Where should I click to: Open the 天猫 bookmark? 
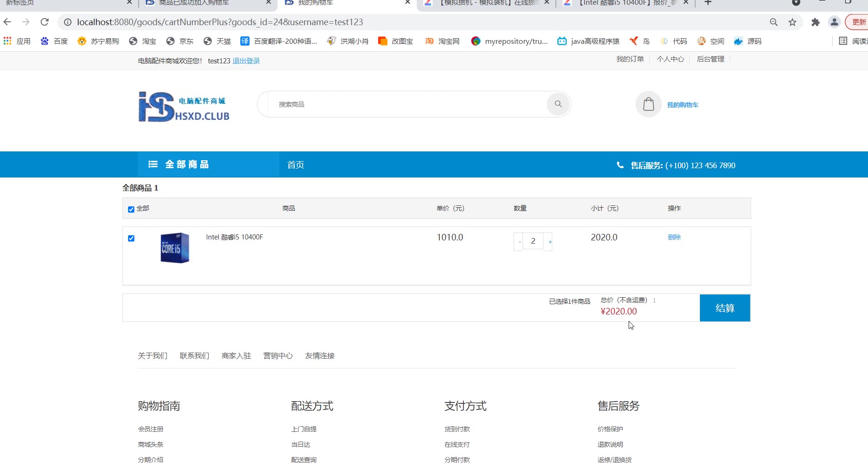[217, 41]
